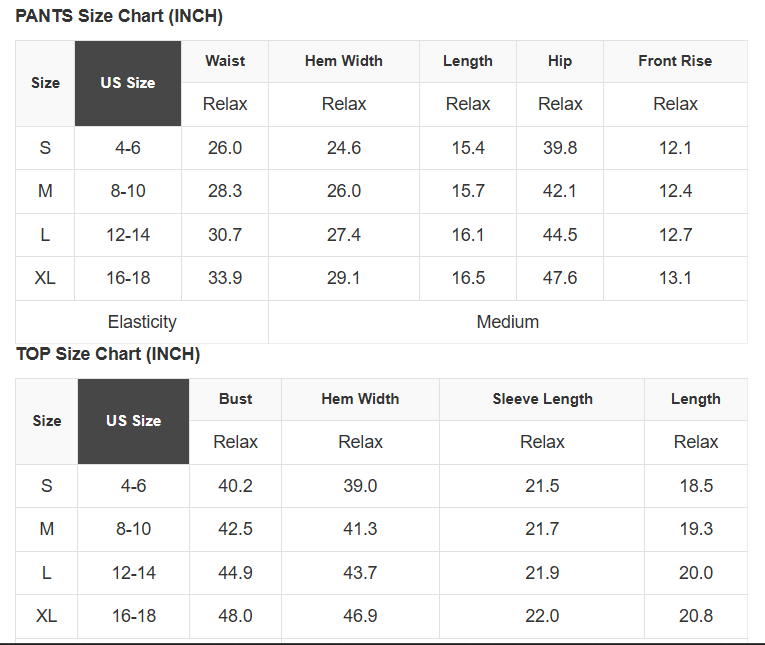Click the 30.7 waist value for size L
The image size is (765, 645).
[225, 235]
